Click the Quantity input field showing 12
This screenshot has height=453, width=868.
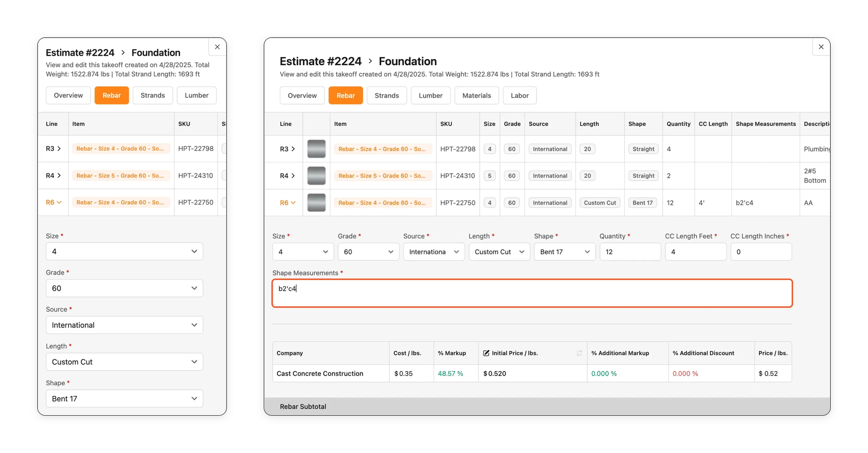pyautogui.click(x=630, y=252)
